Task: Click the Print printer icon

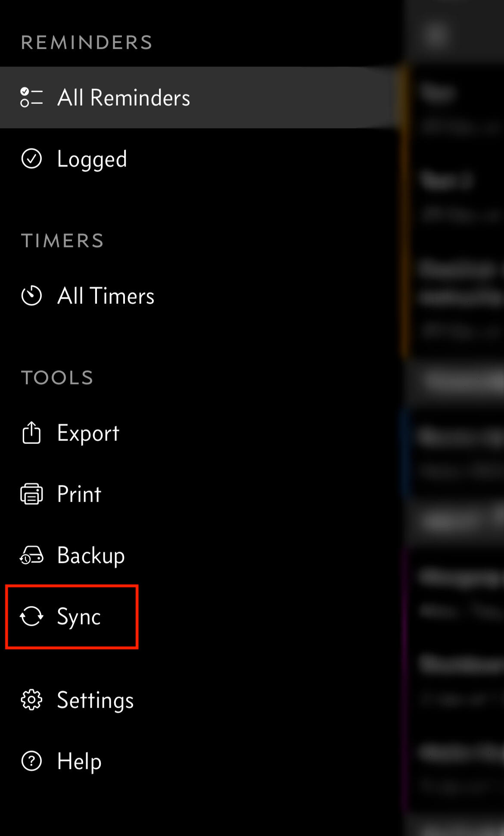Action: (31, 494)
